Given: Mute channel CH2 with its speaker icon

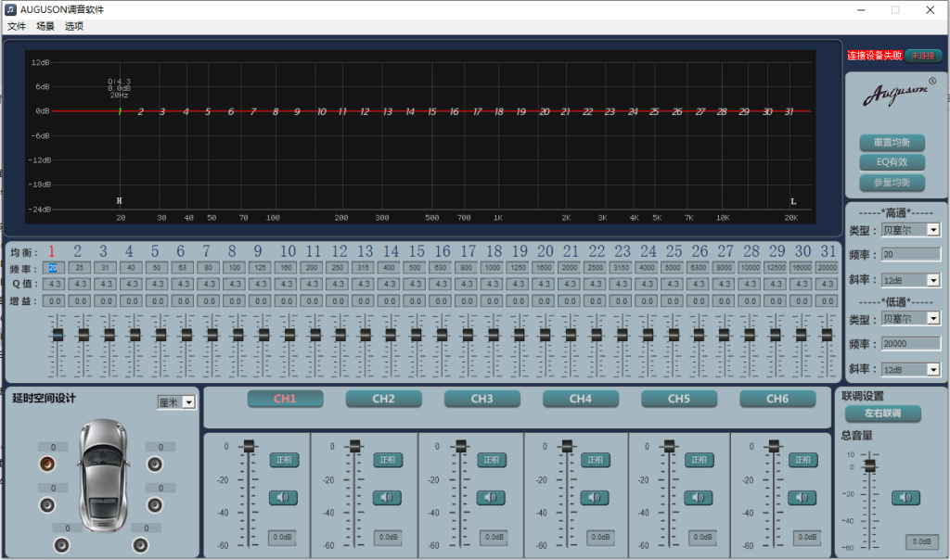Looking at the screenshot, I should [387, 498].
